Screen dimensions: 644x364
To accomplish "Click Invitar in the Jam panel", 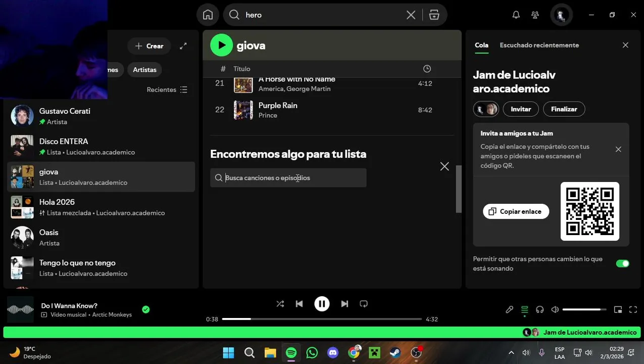I will point(521,109).
